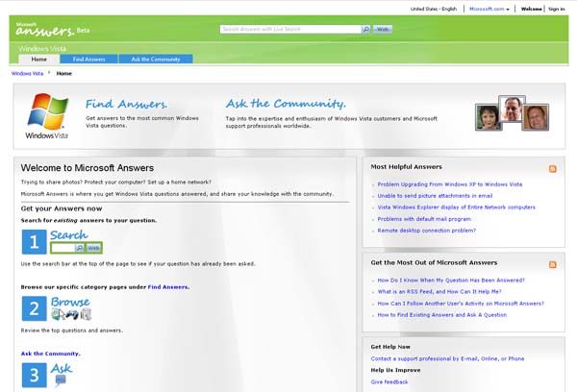Click the magnifier icon in the search bar

tap(366, 30)
